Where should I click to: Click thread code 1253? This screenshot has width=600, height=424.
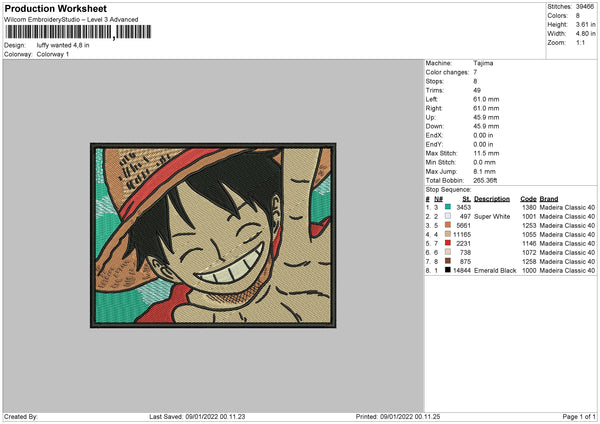529,225
